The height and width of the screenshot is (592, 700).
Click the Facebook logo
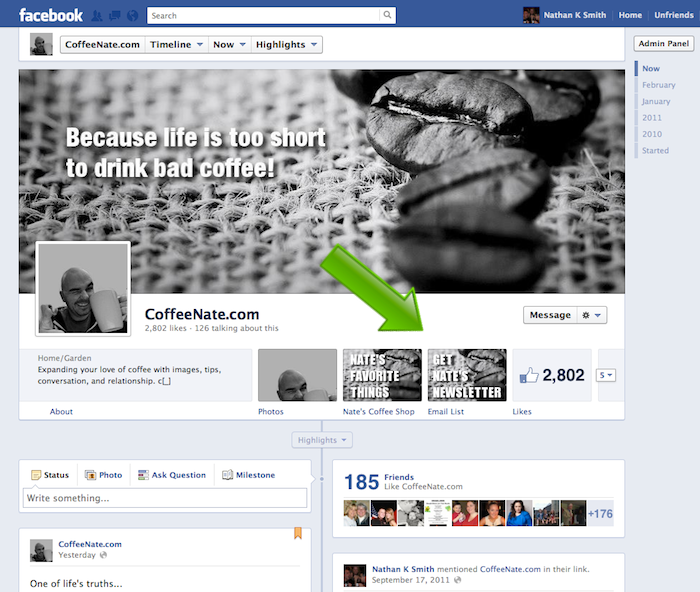click(50, 15)
